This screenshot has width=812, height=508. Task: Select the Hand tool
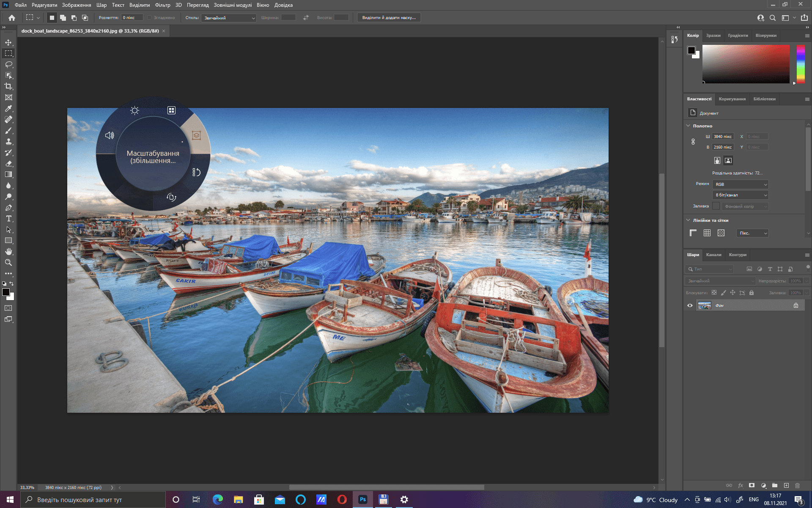tap(8, 251)
